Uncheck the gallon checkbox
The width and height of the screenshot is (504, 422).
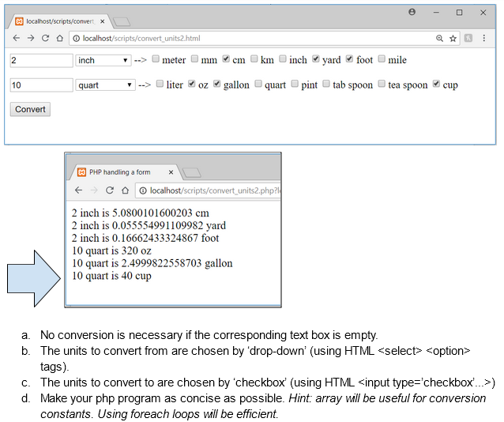coord(217,84)
